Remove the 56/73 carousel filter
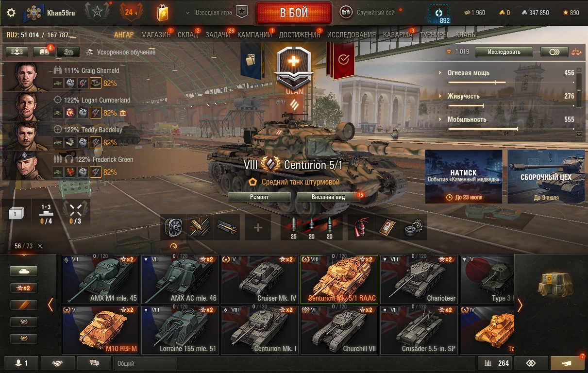Image resolution: width=588 pixels, height=373 pixels. (40, 246)
